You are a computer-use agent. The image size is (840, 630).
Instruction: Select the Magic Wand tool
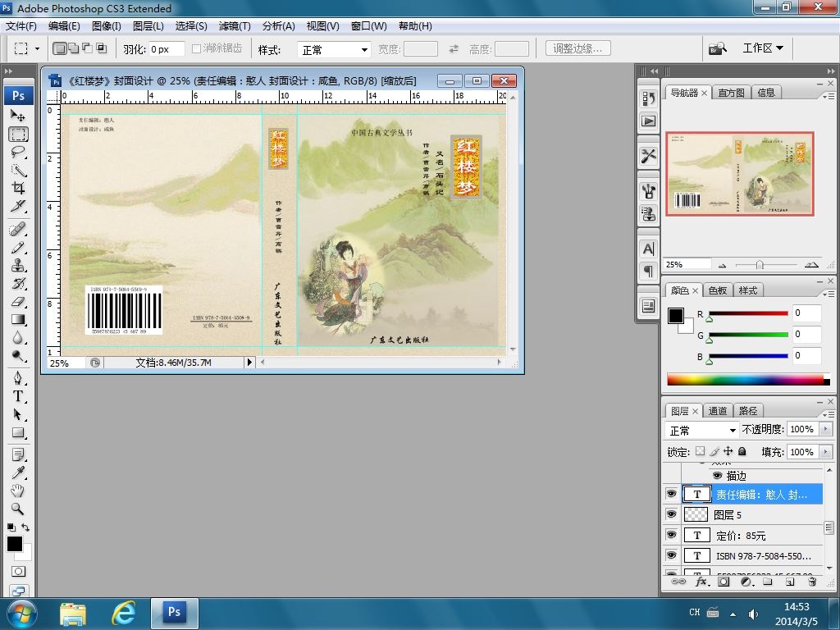point(18,170)
